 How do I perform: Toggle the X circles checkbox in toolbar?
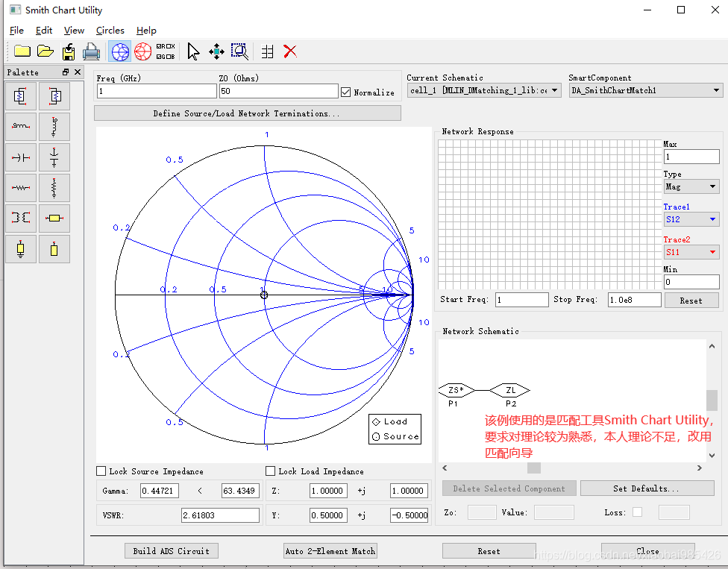pos(169,46)
